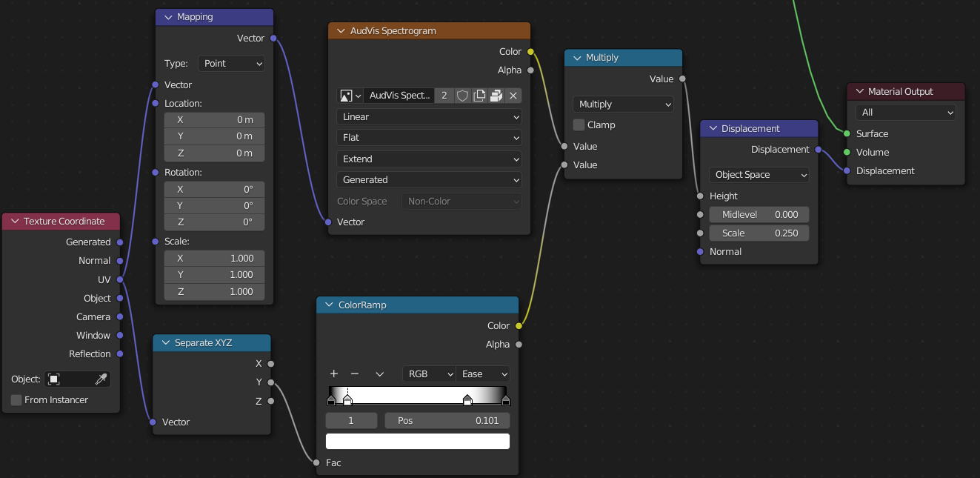Open the Ease interpolation dropdown in ColorRamp
This screenshot has height=478, width=980.
(x=483, y=374)
